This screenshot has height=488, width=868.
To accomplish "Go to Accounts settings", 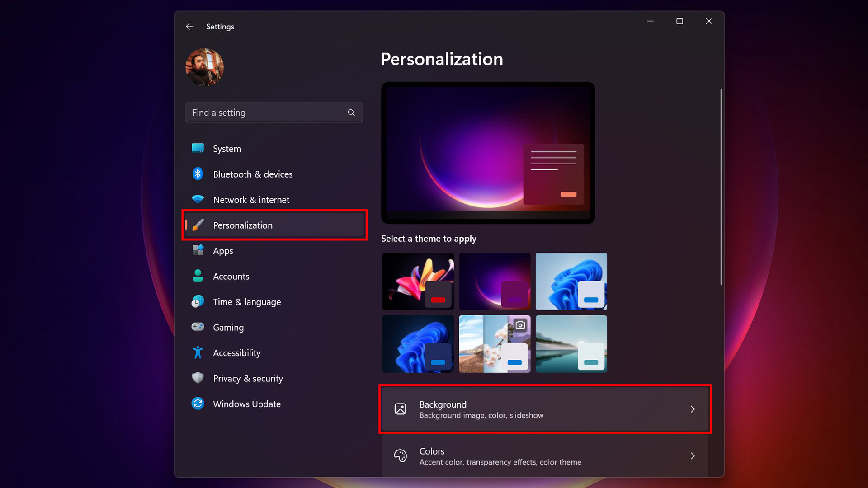I will tap(231, 276).
